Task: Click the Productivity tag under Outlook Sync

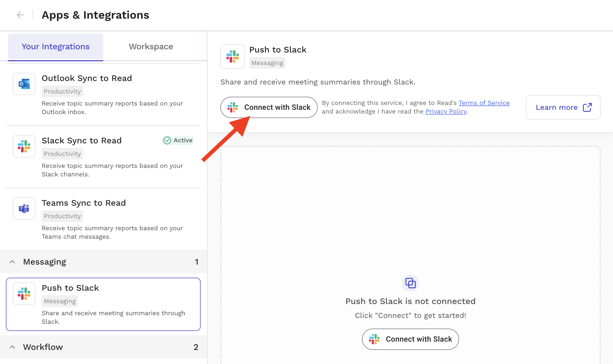Action: [62, 91]
